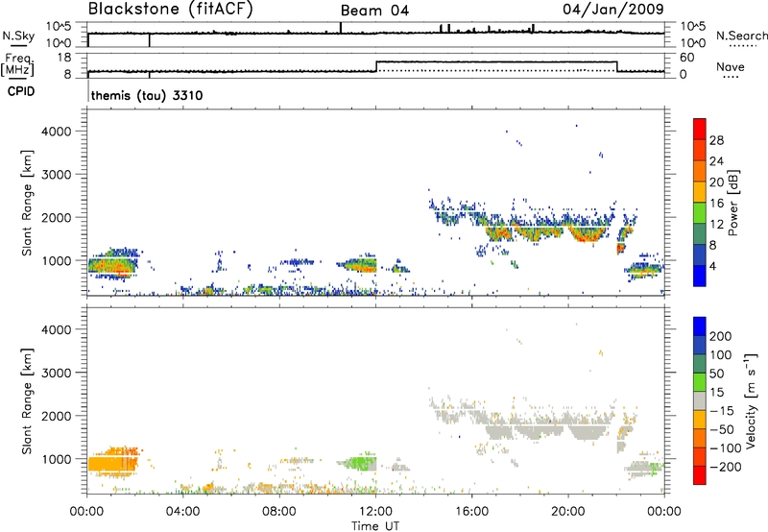This screenshot has width=768, height=532.
Task: Click the 'Slant Range [km]' label of velocity panel
Action: pyautogui.click(x=27, y=401)
